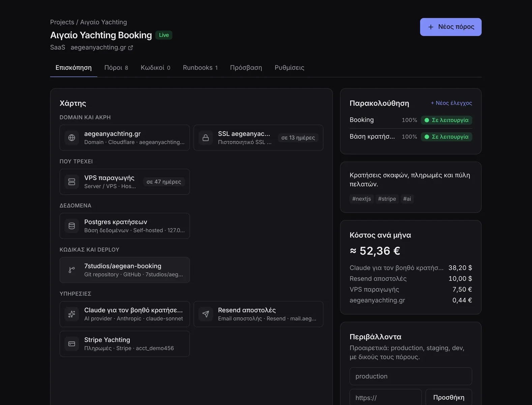Click the Claude για τον βοηθό cost row
Screen dimensions: 532x405
tap(411, 268)
